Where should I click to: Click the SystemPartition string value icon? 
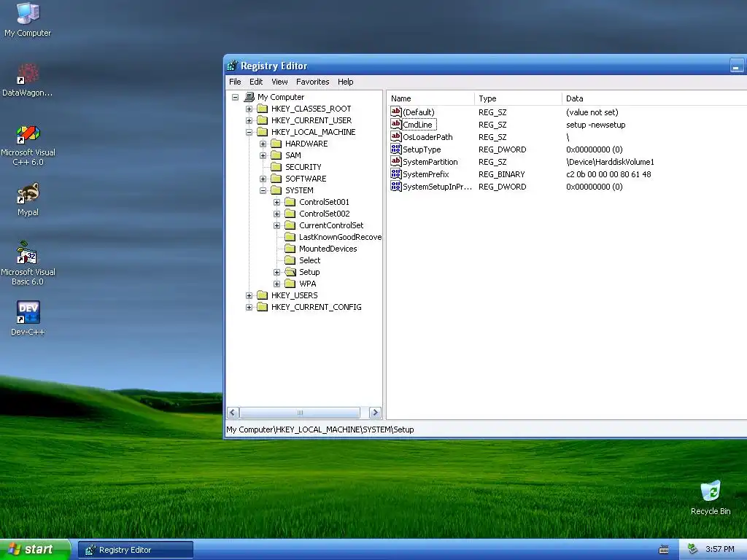395,161
